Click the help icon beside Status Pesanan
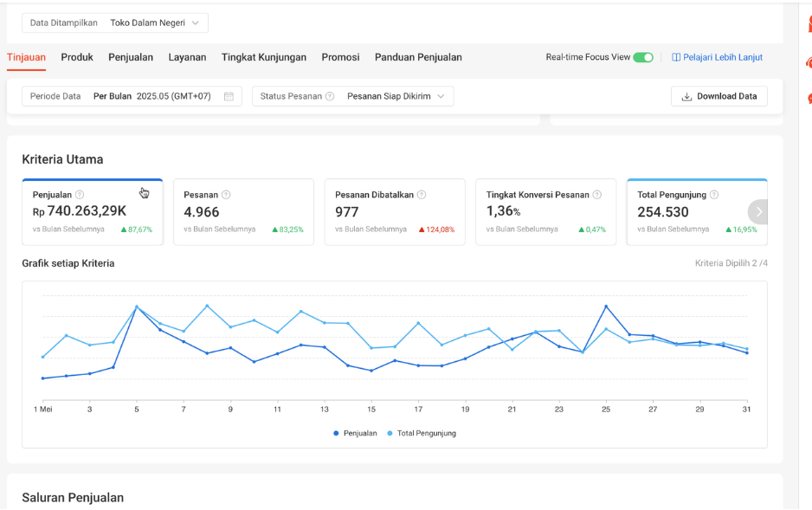Screen dimensions: 812x510 pos(330,96)
